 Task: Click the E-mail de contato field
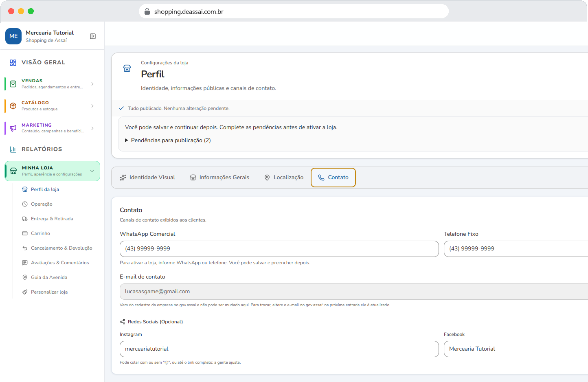click(354, 292)
